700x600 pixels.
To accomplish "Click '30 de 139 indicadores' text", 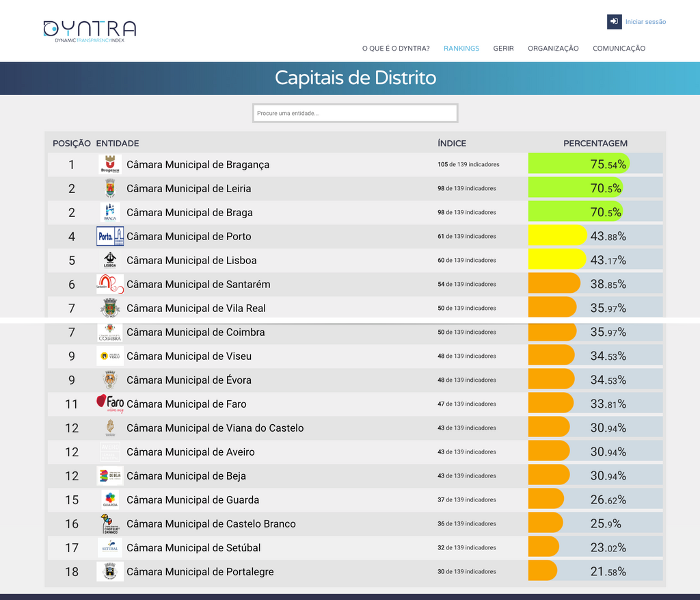I will click(x=466, y=571).
